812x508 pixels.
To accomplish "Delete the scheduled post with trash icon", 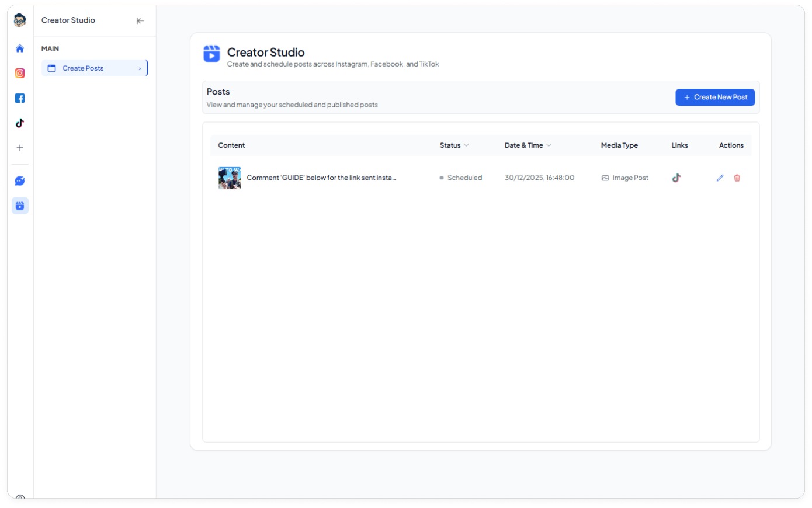I will coord(737,178).
